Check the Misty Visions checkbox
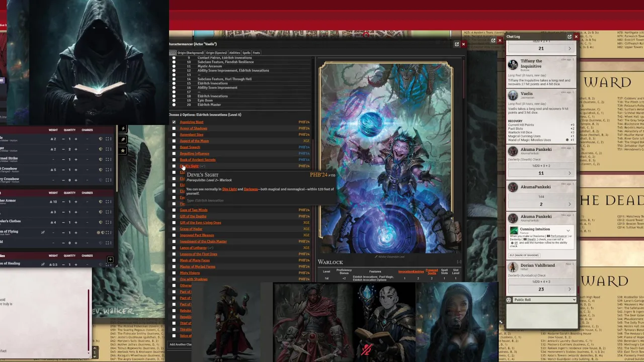644x362 pixels. tap(174, 273)
